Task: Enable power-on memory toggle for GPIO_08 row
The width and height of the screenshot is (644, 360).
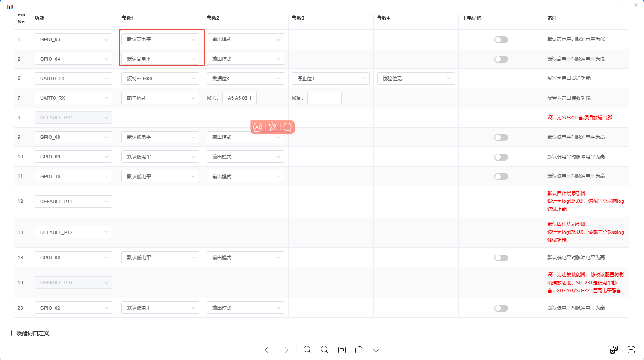Action: click(501, 138)
